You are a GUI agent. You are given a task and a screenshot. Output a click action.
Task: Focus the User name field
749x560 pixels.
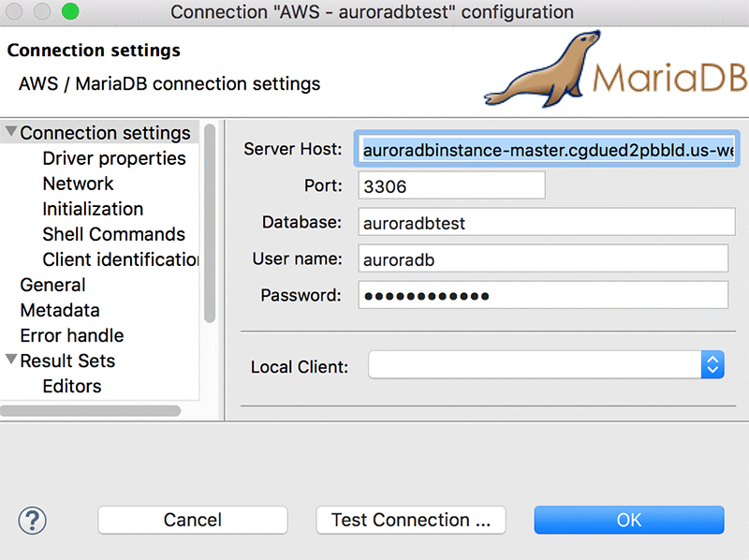click(543, 258)
